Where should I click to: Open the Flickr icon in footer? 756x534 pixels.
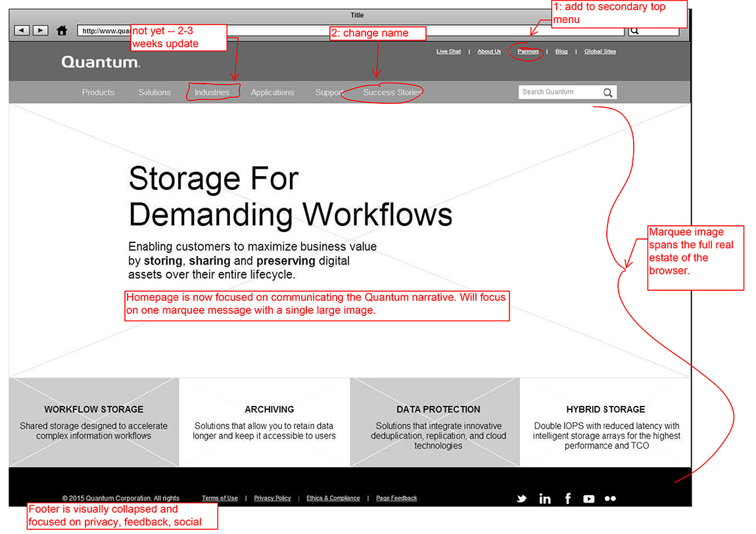tap(611, 499)
